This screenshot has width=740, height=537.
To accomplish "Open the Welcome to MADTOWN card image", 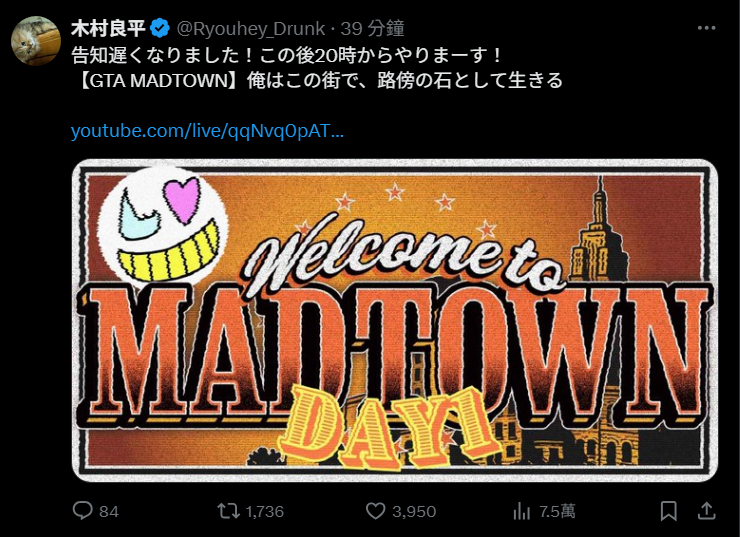I will click(395, 320).
